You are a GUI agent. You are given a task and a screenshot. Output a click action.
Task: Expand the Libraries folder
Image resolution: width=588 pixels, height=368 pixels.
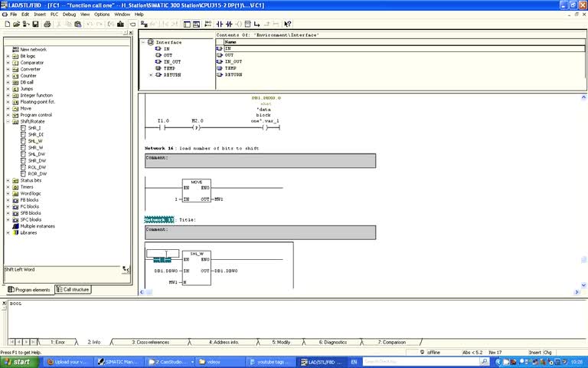8,233
